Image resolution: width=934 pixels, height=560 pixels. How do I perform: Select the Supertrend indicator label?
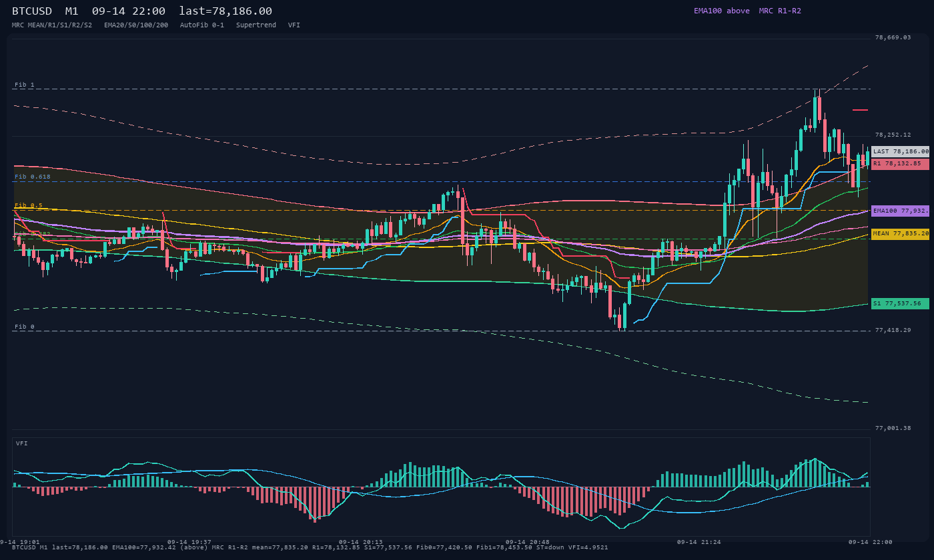click(x=256, y=25)
